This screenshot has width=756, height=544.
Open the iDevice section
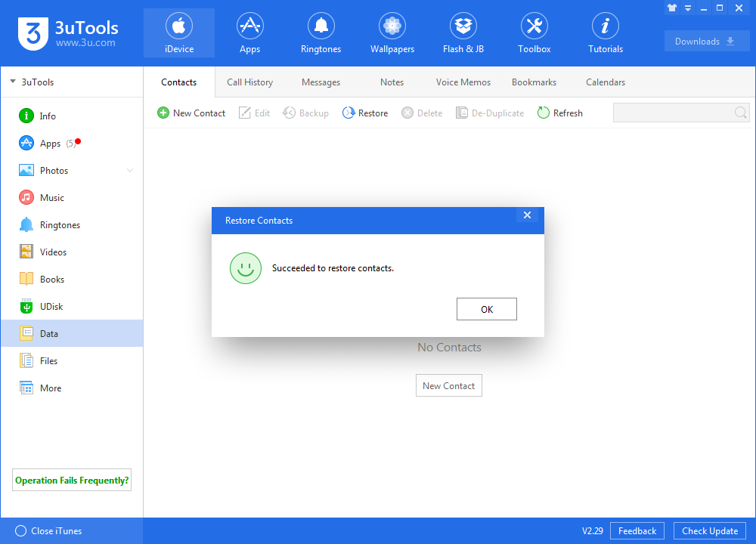tap(179, 32)
